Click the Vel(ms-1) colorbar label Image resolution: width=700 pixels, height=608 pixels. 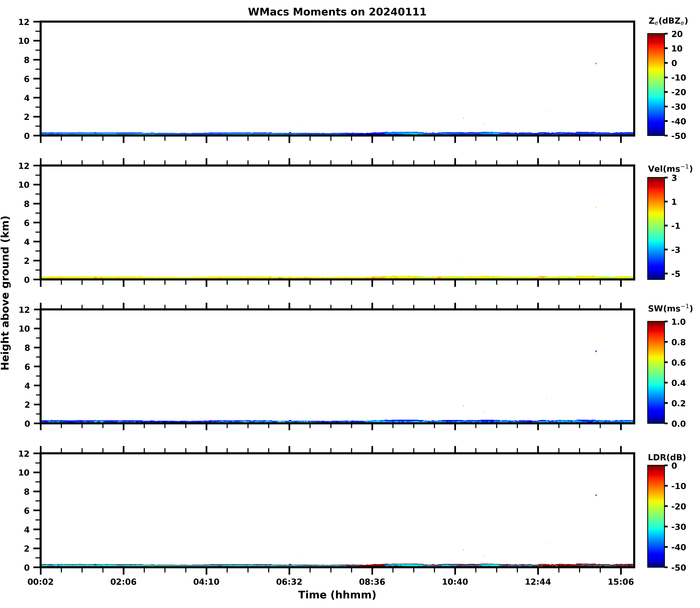tap(670, 168)
